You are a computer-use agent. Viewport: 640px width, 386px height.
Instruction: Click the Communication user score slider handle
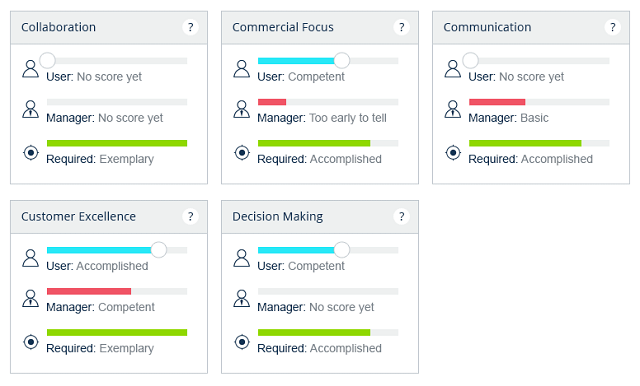pos(470,60)
